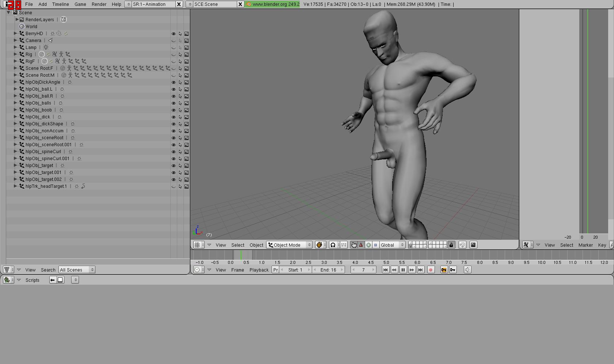Expand the Scene Root.F tree item
The width and height of the screenshot is (614, 364).
pyautogui.click(x=16, y=68)
